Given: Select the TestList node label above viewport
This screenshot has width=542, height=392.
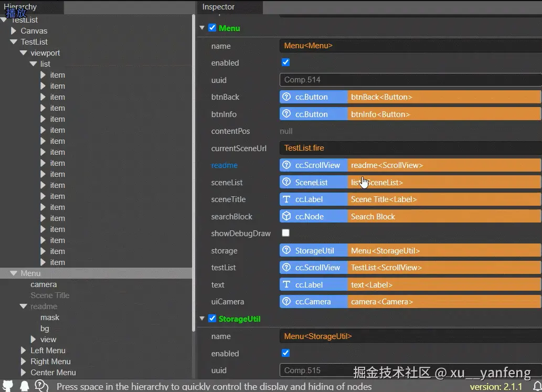Looking at the screenshot, I should 34,42.
